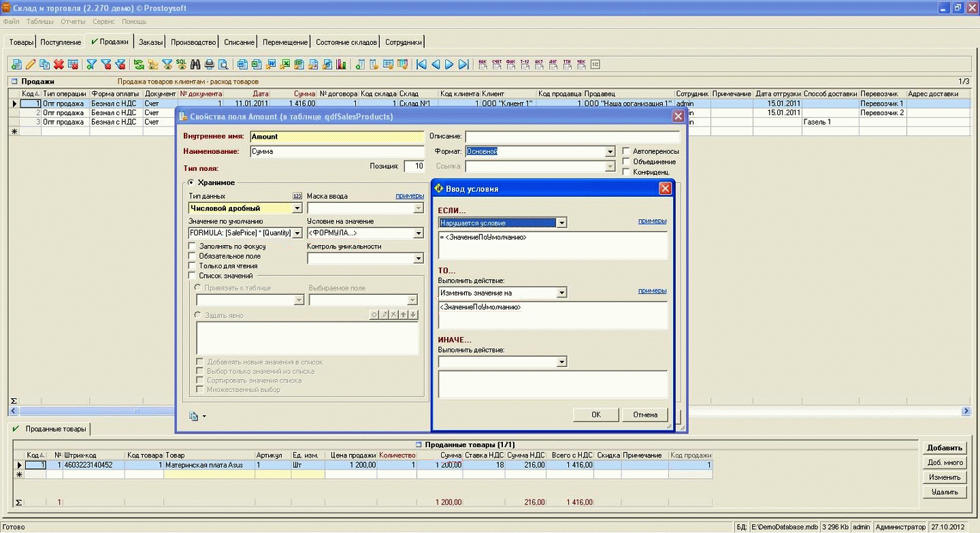The height and width of the screenshot is (533, 980).
Task: Go to first record arrow icon
Action: pos(421,64)
